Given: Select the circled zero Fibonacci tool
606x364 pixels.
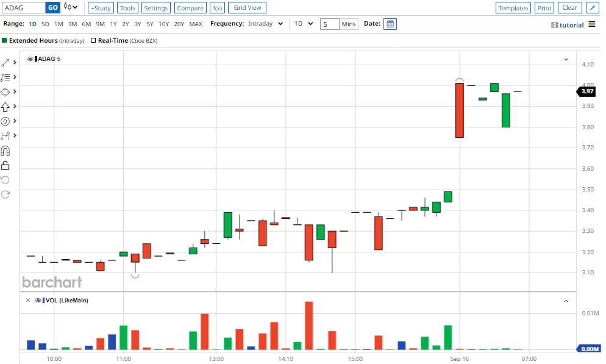Looking at the screenshot, I should click(x=5, y=121).
